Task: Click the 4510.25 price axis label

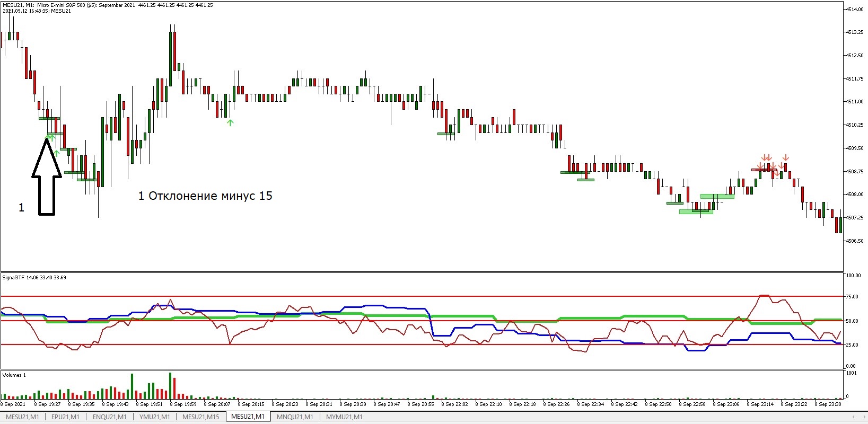Action: click(x=854, y=125)
